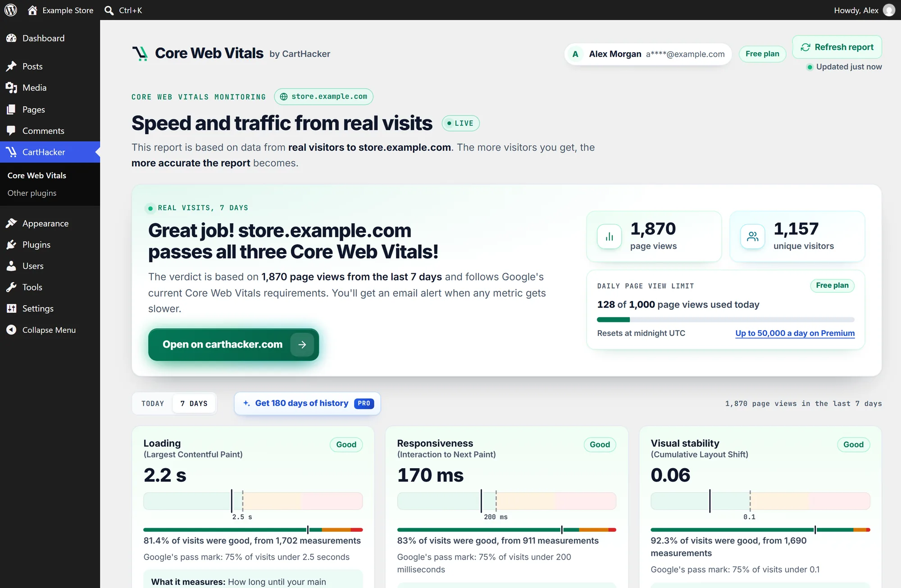Open the Users menu
This screenshot has width=901, height=588.
(x=50, y=266)
